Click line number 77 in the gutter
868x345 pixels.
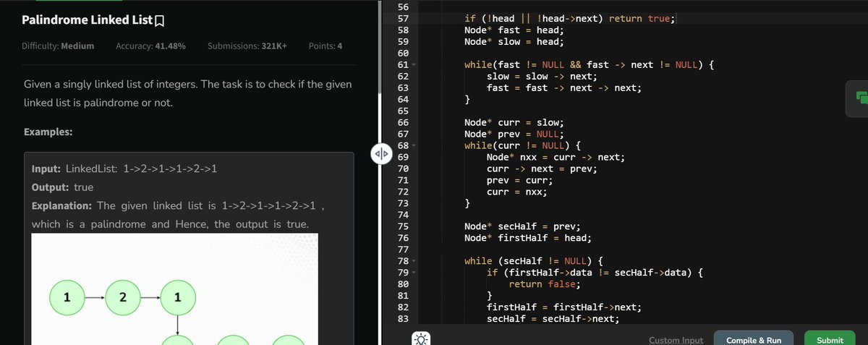click(404, 250)
